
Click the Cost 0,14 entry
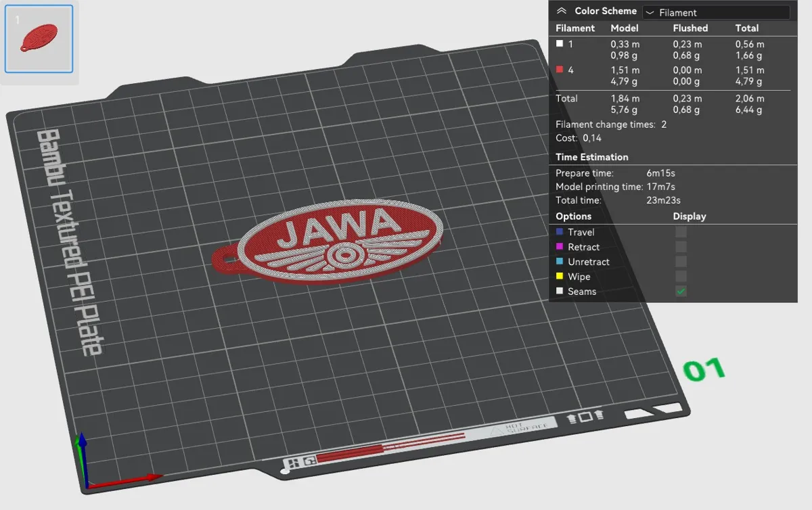click(579, 138)
